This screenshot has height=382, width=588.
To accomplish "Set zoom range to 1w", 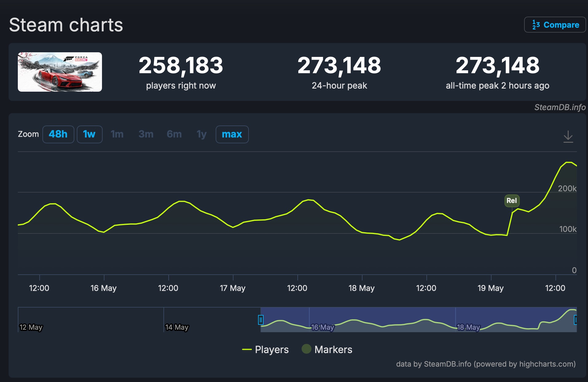I will pyautogui.click(x=89, y=134).
